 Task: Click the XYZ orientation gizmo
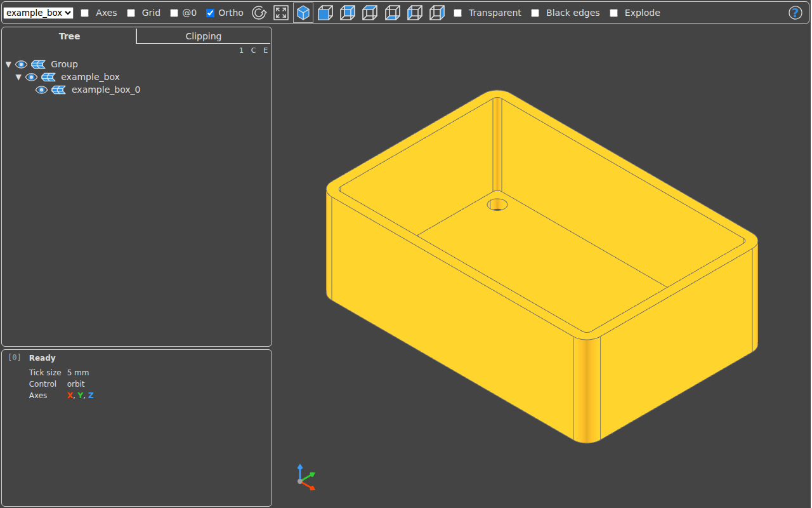(306, 477)
